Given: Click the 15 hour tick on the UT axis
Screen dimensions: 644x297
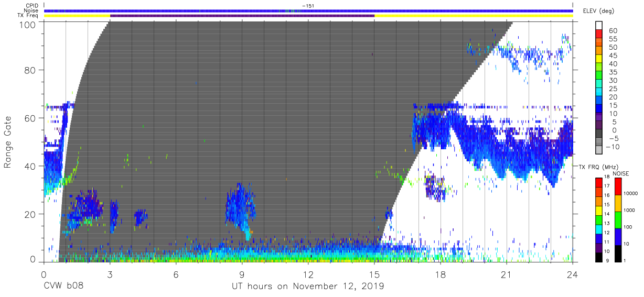Looking at the screenshot, I should click(x=374, y=274).
